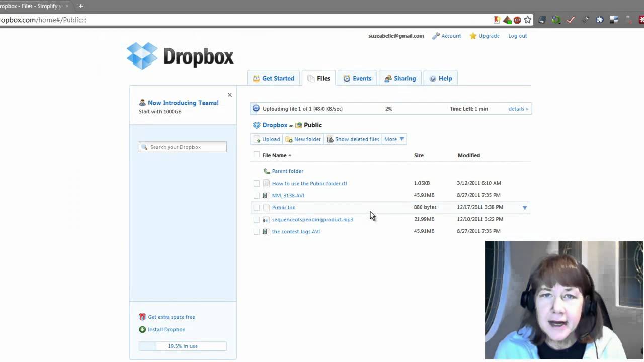Check the MVI_3138.AVI checkbox
Viewport: 644px width, 362px height.
(257, 195)
